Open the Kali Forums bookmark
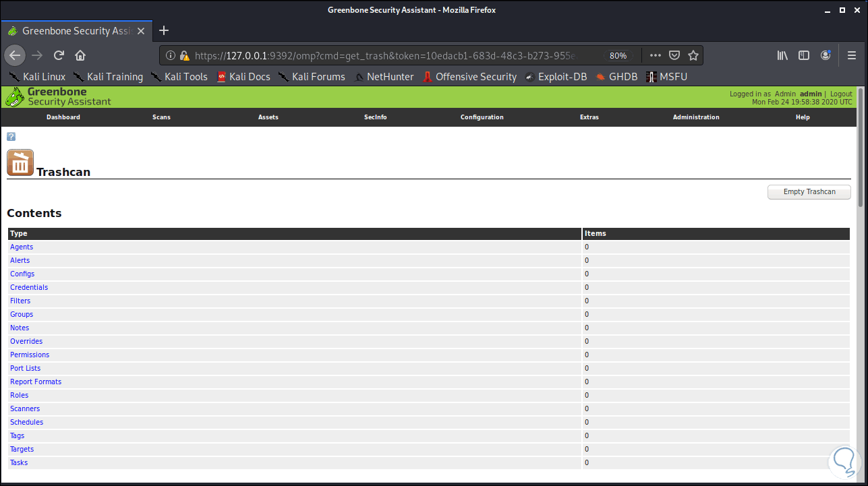Viewport: 868px width, 486px height. 312,77
